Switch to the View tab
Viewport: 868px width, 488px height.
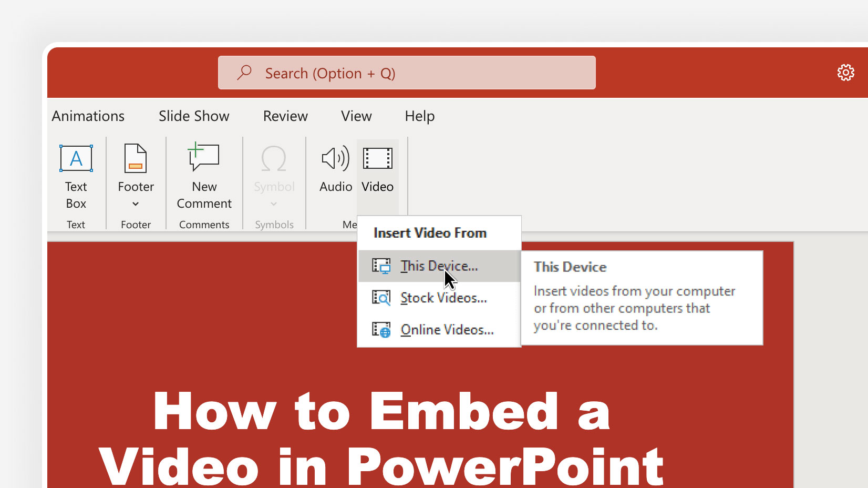coord(356,116)
